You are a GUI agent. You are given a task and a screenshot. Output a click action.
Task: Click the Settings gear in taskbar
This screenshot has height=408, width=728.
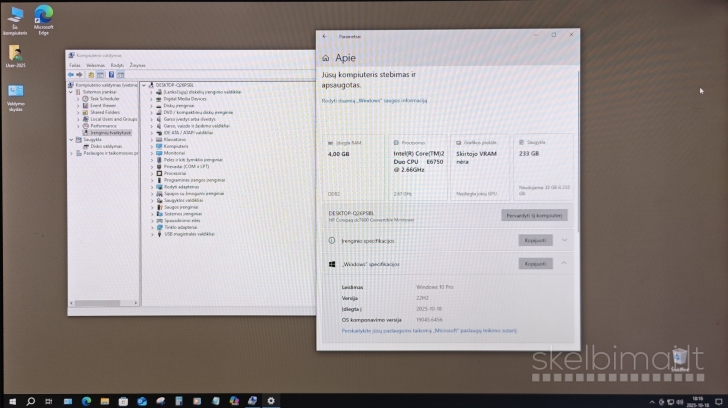tap(270, 401)
